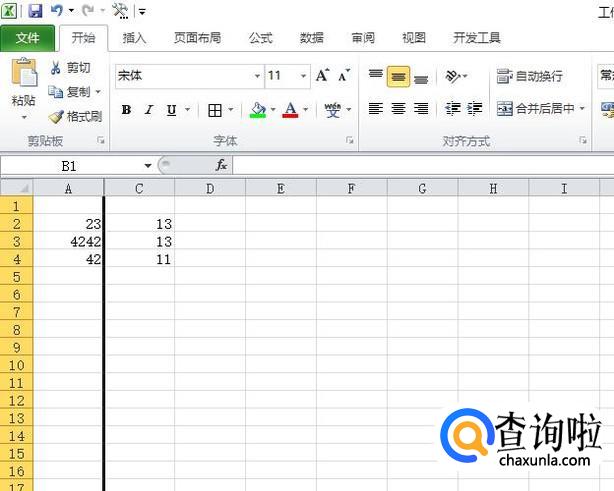Increase font size with large A icon
This screenshot has width=614, height=491.
pos(323,75)
